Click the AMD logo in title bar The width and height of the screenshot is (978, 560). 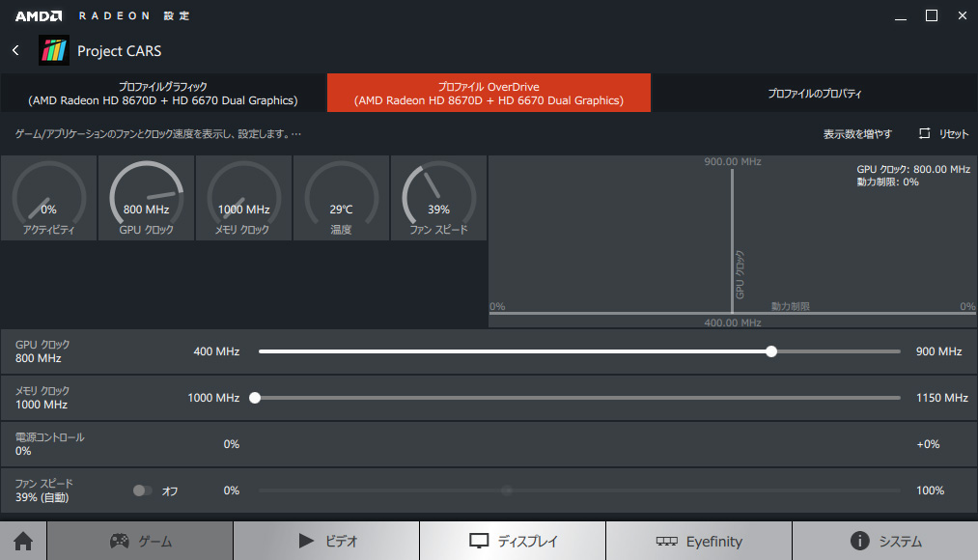(x=38, y=16)
